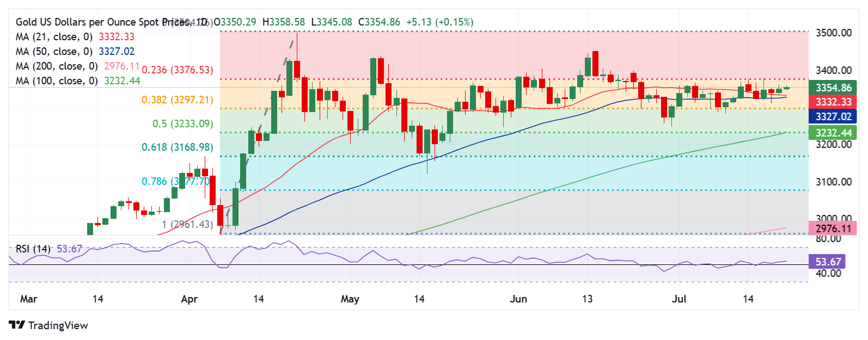Open the TradingView brand link
Image resolution: width=868 pixels, height=340 pixels.
pos(48,325)
